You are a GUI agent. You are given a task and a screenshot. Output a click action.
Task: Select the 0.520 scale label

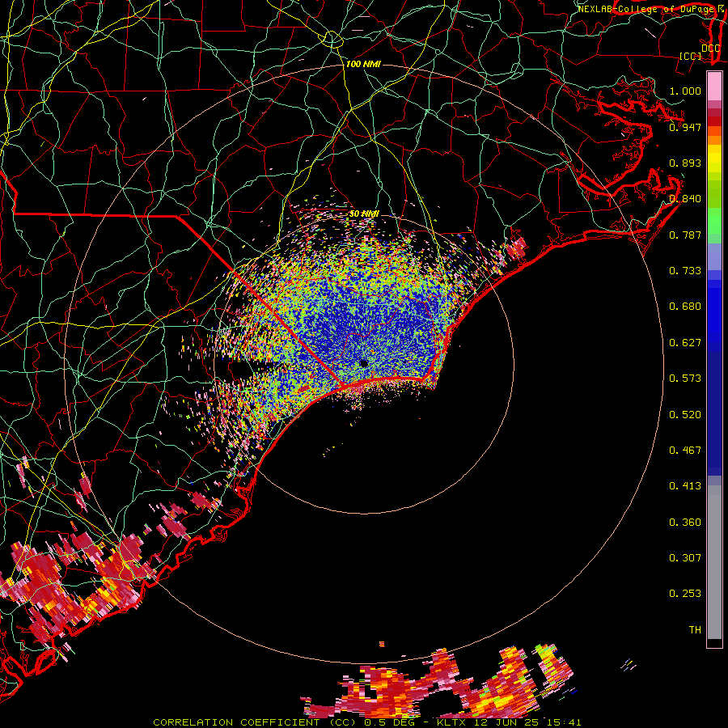(685, 415)
